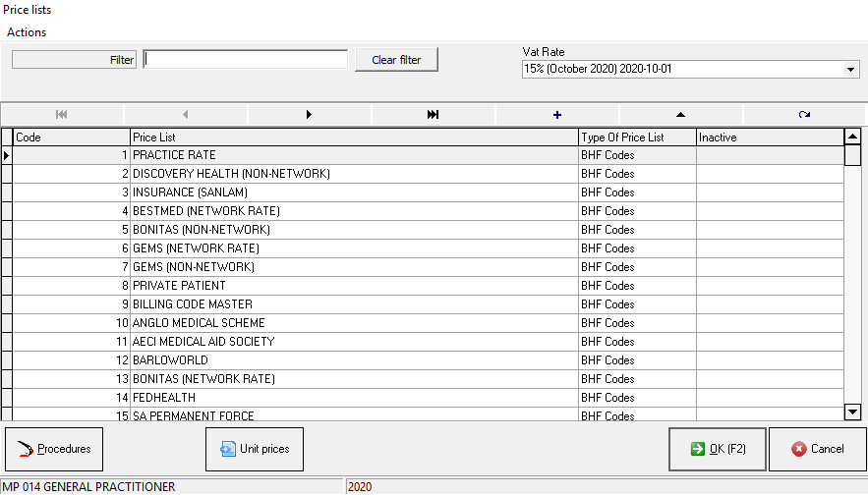Click the Filter label button
The image size is (868, 495).
point(74,60)
